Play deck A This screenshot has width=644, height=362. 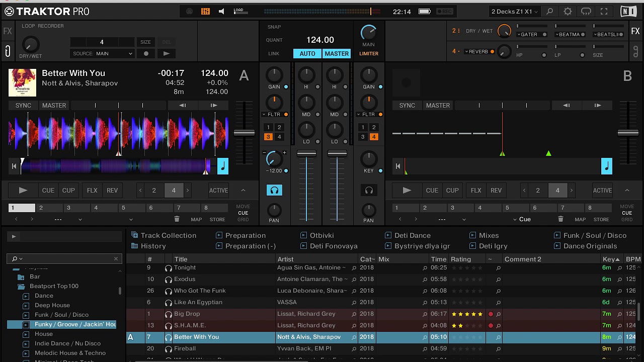[23, 191]
